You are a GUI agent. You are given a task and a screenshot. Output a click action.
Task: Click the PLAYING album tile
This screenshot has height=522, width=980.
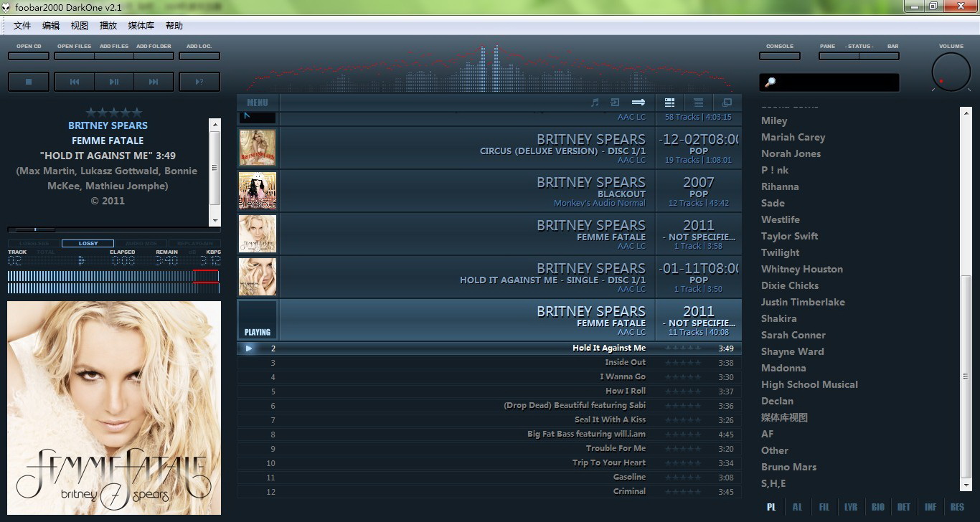(258, 320)
